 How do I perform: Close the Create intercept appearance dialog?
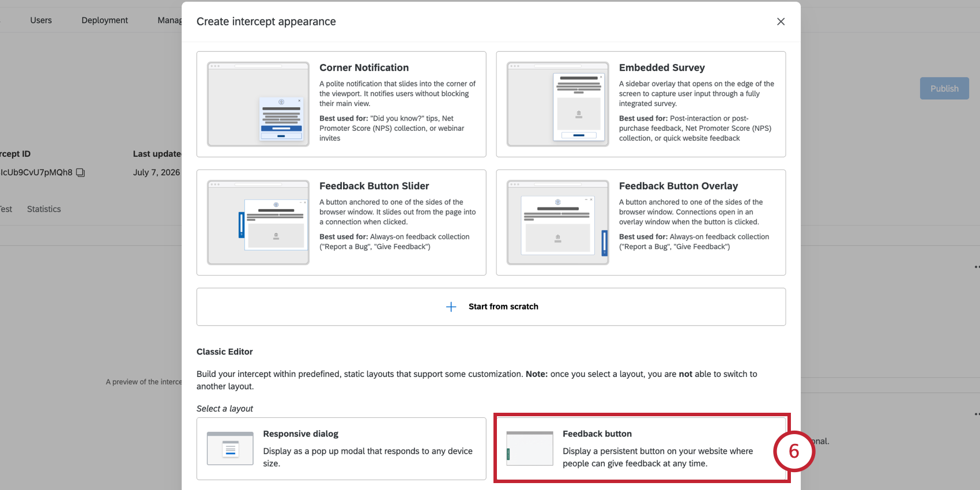[781, 21]
